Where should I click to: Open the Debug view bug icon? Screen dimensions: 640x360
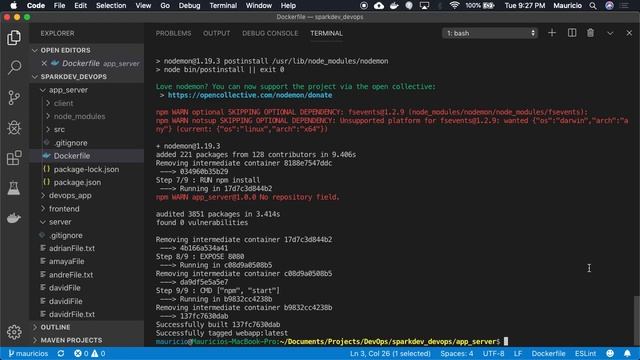(14, 128)
